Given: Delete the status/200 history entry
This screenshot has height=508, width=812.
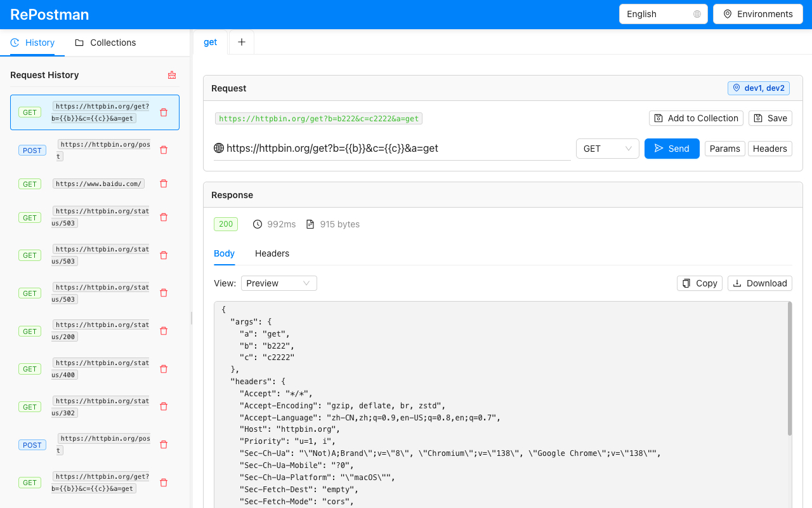Looking at the screenshot, I should [x=164, y=331].
